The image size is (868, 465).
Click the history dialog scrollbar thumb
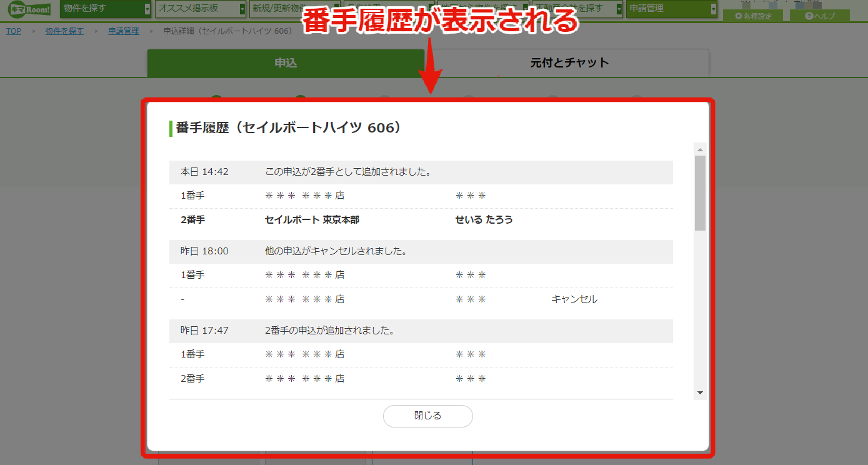[700, 193]
